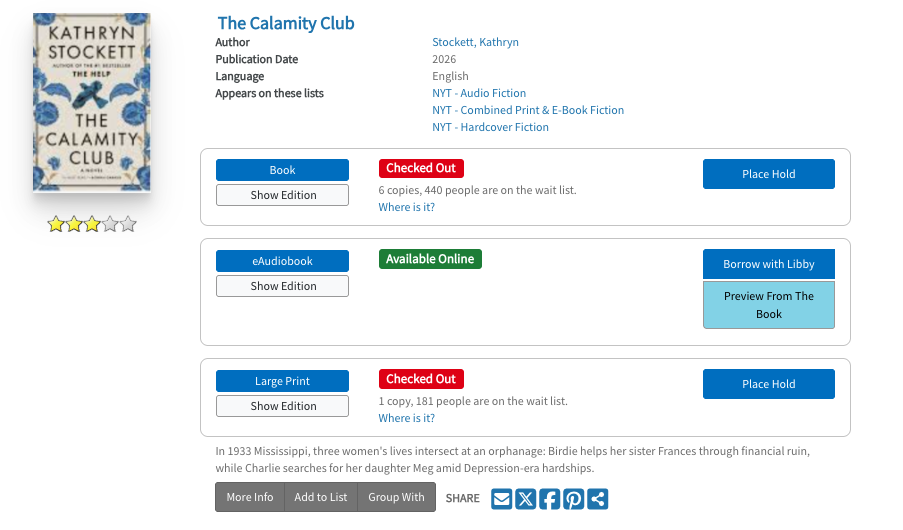Share on Pinterest icon

[x=573, y=499]
